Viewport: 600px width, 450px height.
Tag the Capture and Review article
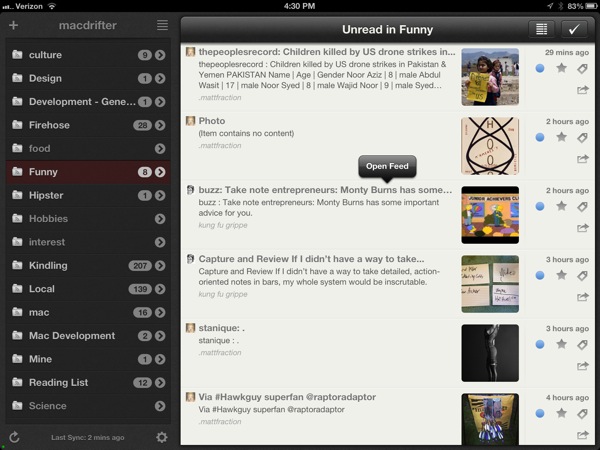pos(582,276)
